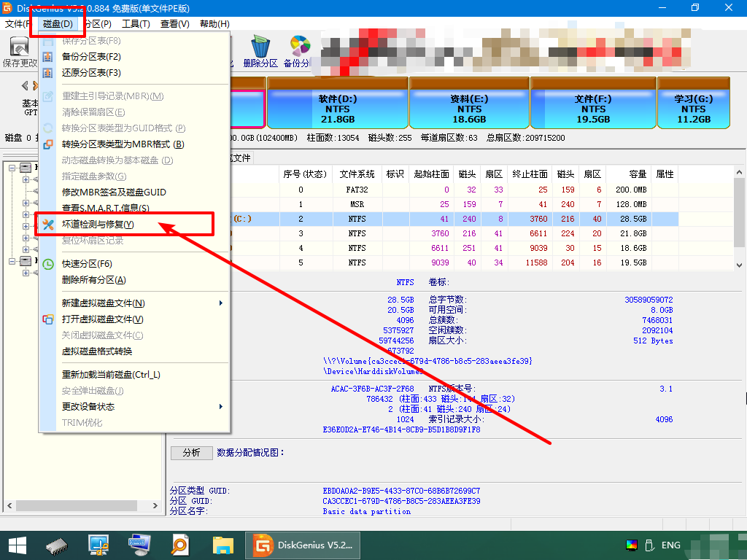Open File Explorer from the taskbar
This screenshot has height=560, width=747.
[224, 545]
